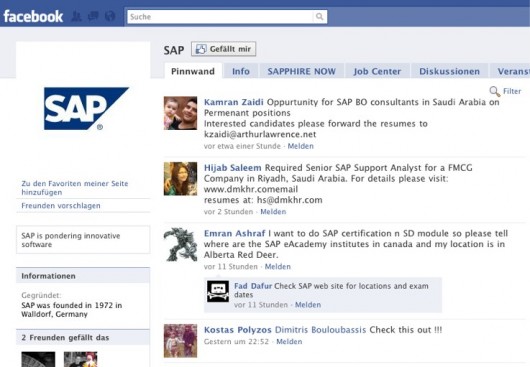The image size is (530, 367).
Task: Open notifications globe icon in header
Action: pyautogui.click(x=110, y=16)
